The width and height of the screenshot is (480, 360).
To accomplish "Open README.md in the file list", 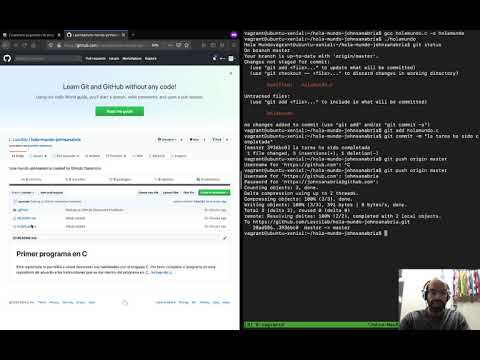I will pyautogui.click(x=26, y=218).
